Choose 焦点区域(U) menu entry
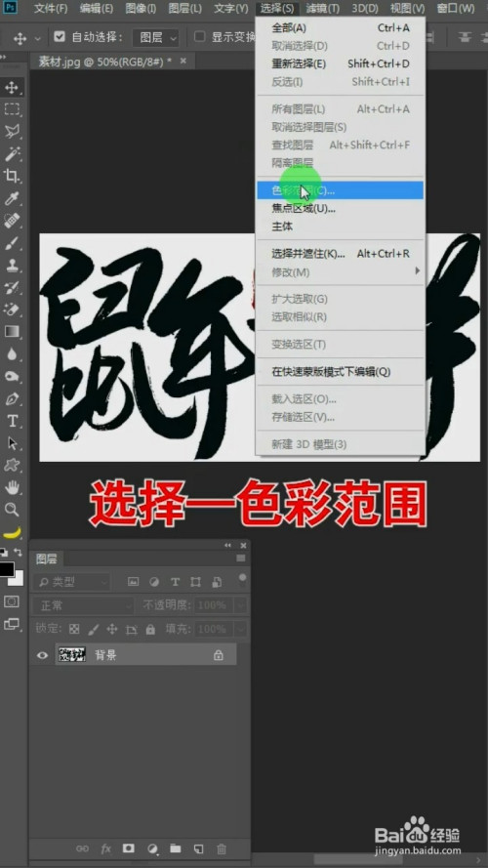This screenshot has width=488, height=868. (x=340, y=209)
